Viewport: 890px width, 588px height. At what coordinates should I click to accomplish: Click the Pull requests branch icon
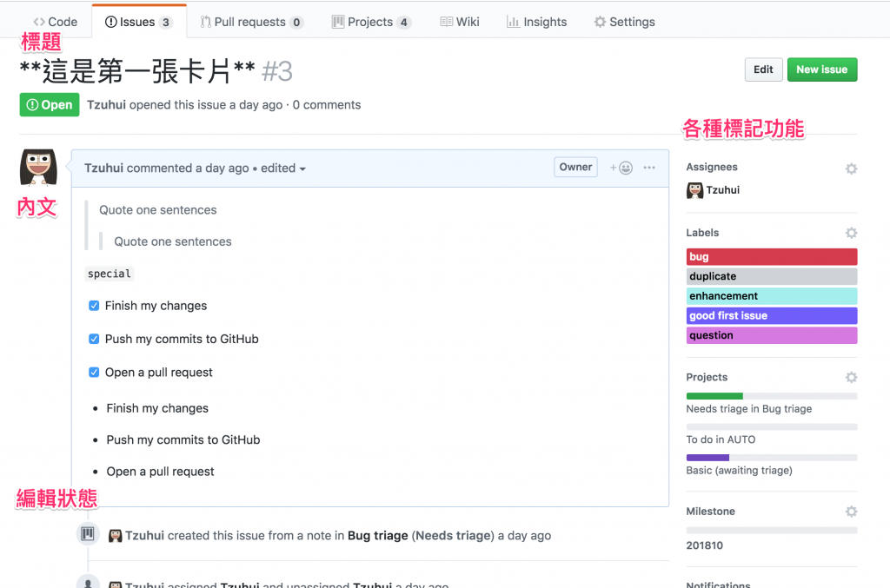click(x=205, y=22)
